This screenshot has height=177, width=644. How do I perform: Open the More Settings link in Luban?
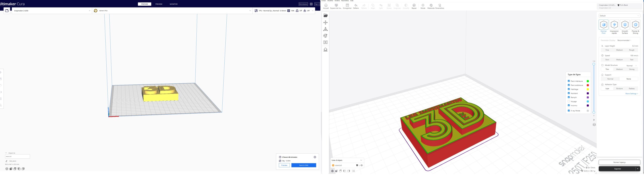coord(631,94)
